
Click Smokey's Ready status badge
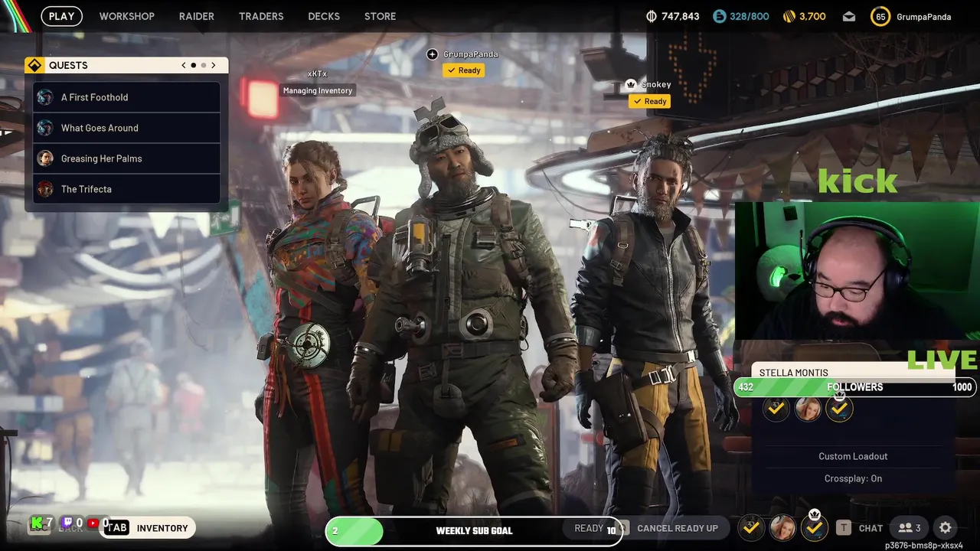(x=649, y=101)
